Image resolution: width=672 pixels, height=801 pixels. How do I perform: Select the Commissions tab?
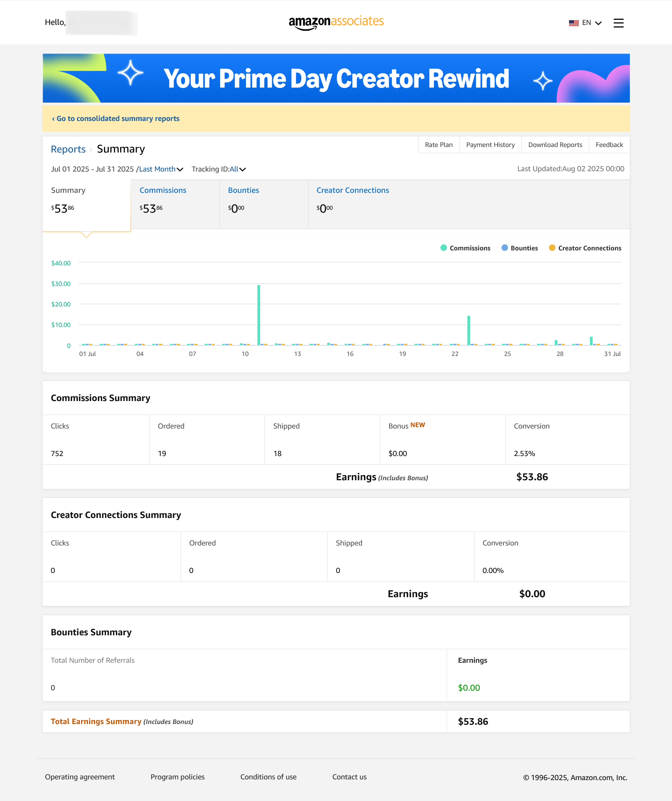175,204
